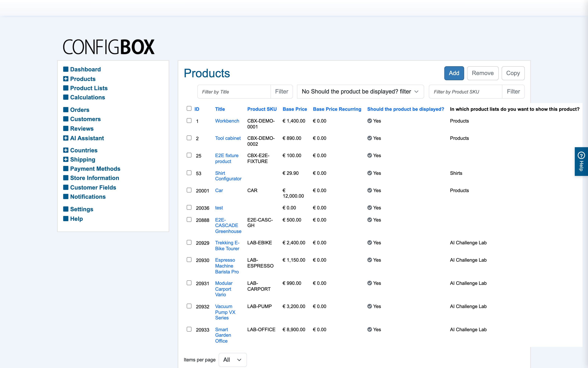Check the Smart Garden Office row checkbox
This screenshot has width=588, height=368.
(189, 329)
